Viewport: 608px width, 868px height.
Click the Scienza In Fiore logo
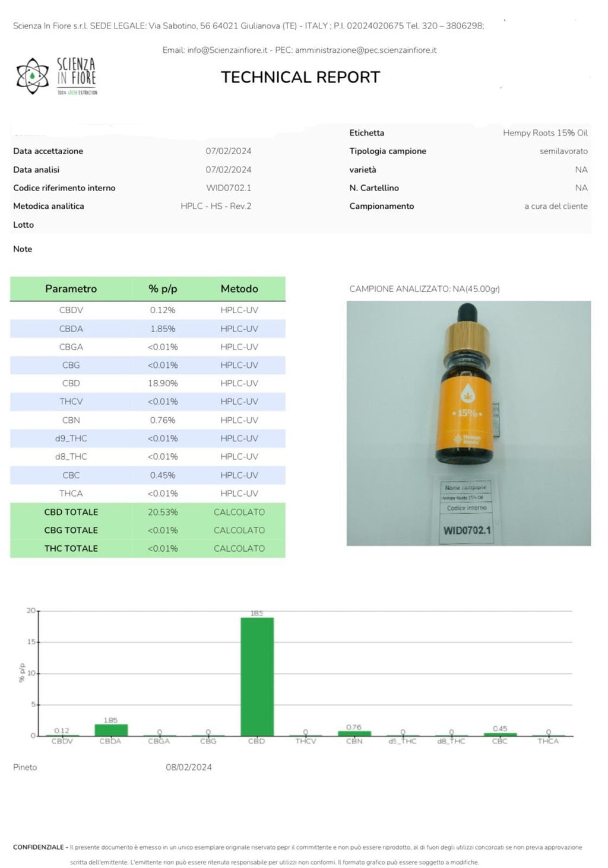(56, 77)
